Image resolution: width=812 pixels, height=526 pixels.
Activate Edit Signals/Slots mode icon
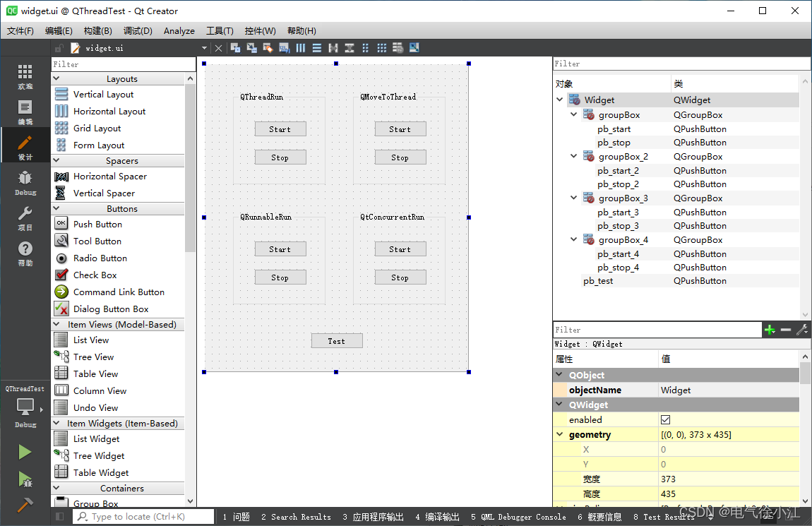[x=251, y=48]
